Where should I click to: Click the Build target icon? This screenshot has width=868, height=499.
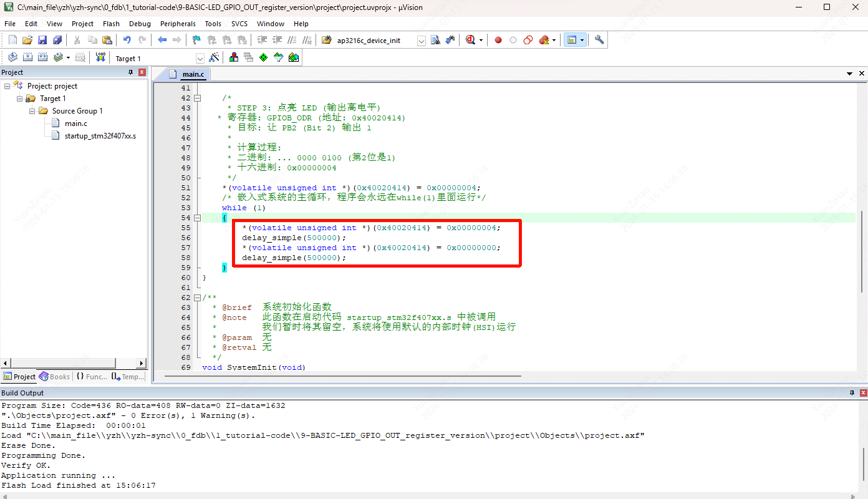tap(27, 57)
